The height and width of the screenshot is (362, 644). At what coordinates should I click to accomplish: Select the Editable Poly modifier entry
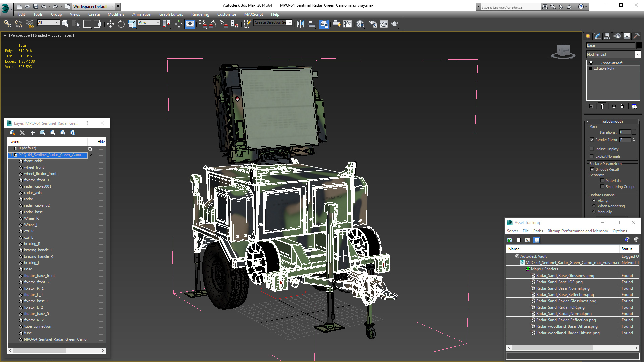pyautogui.click(x=604, y=68)
